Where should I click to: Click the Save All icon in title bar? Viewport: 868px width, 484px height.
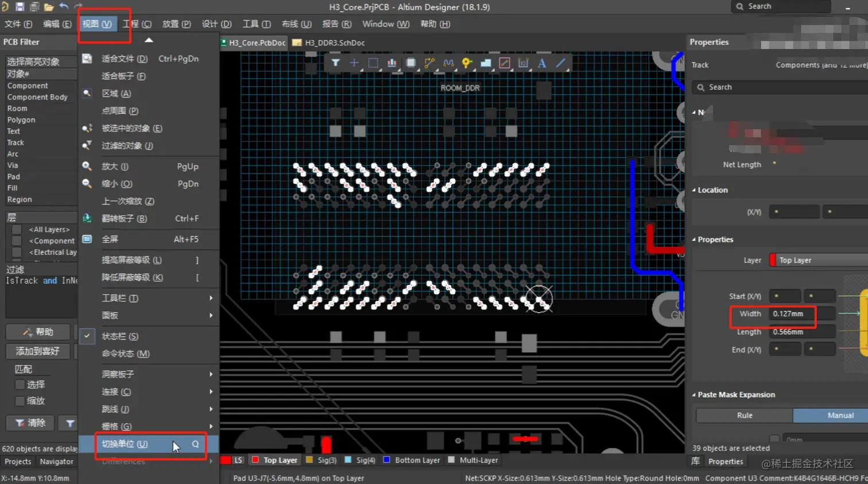[34, 7]
